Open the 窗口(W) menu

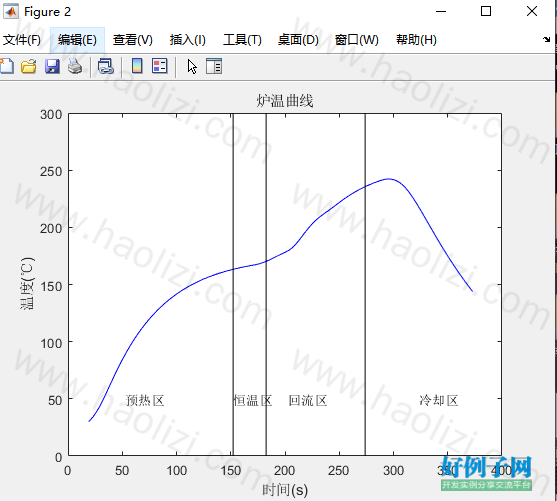coord(357,40)
